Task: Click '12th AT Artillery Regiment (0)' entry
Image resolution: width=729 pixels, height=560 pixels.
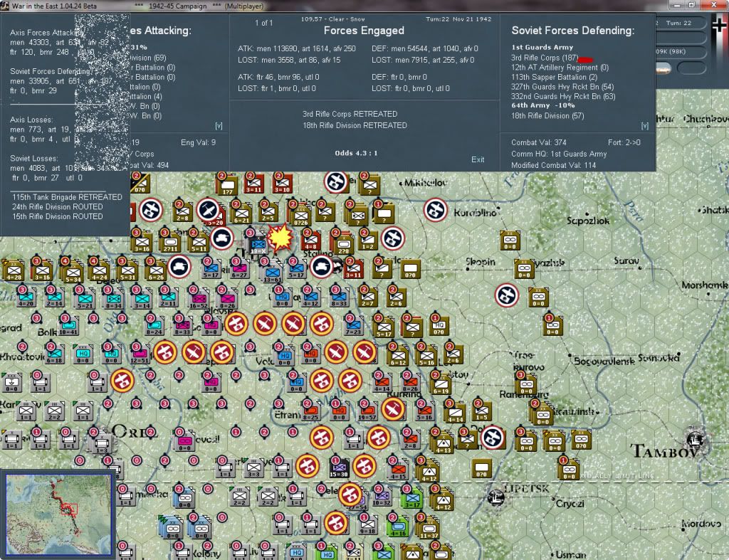Action: (x=560, y=68)
